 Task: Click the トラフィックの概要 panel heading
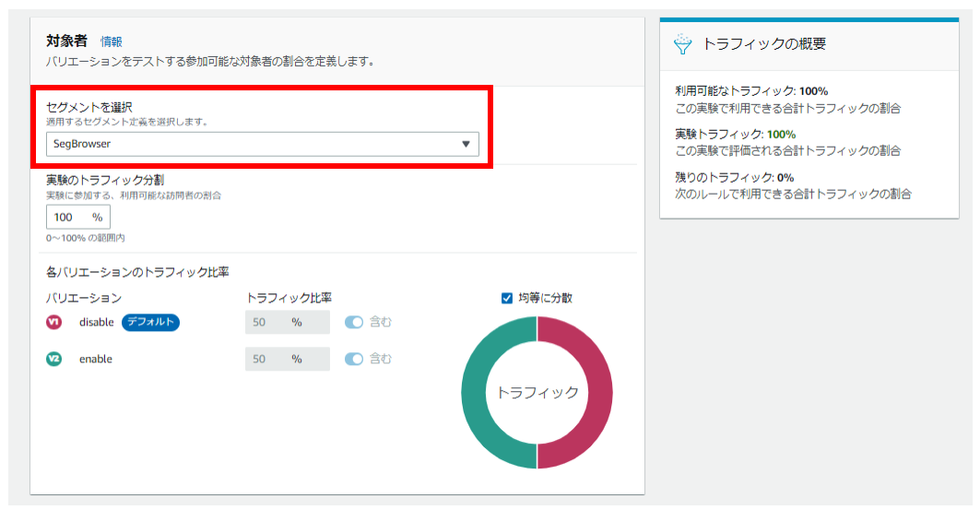tap(764, 44)
